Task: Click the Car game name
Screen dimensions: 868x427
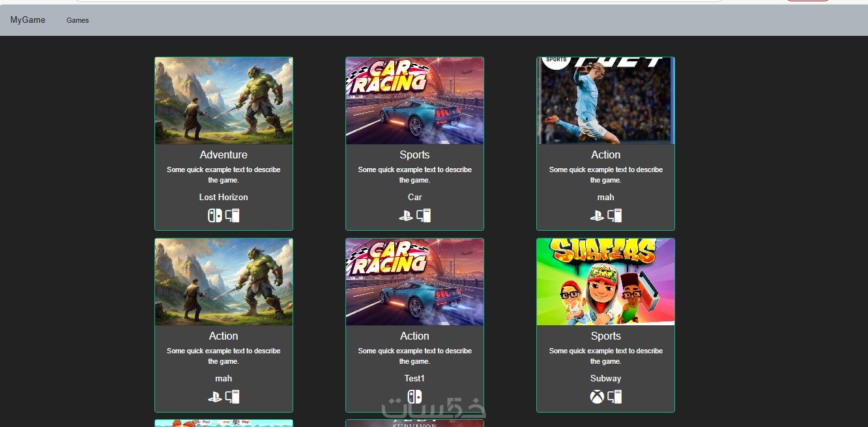Action: tap(414, 197)
